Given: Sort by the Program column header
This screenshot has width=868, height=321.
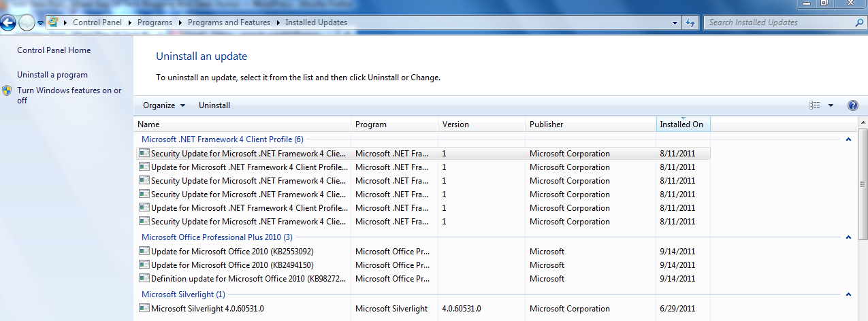Looking at the screenshot, I should (x=396, y=124).
